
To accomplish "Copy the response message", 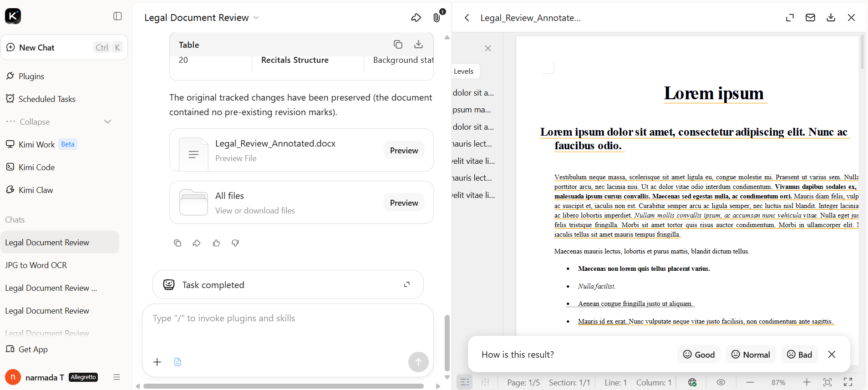I will pos(178,243).
